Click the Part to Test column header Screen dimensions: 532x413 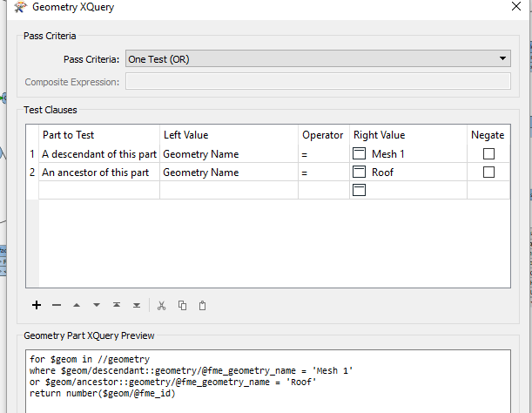[99, 135]
